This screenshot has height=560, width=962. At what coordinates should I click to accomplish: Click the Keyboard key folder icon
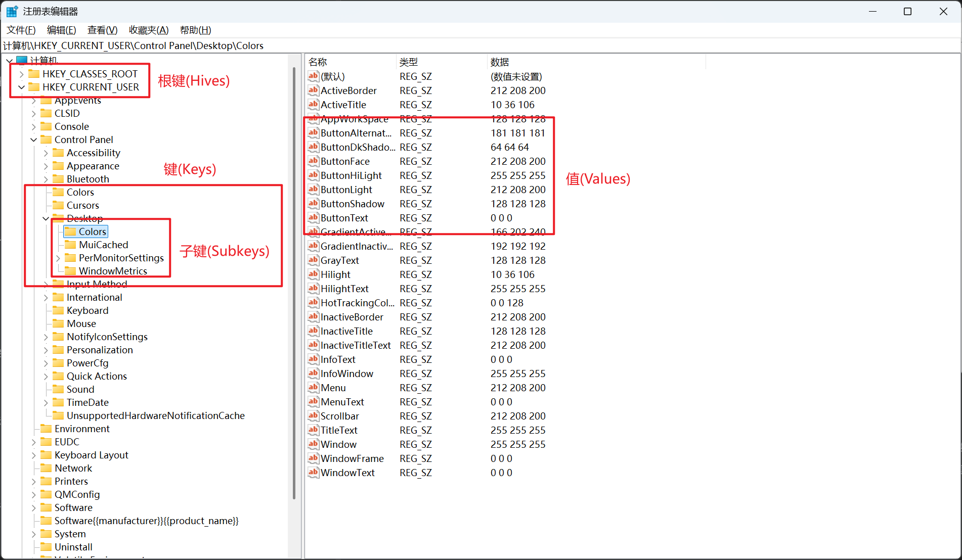59,310
